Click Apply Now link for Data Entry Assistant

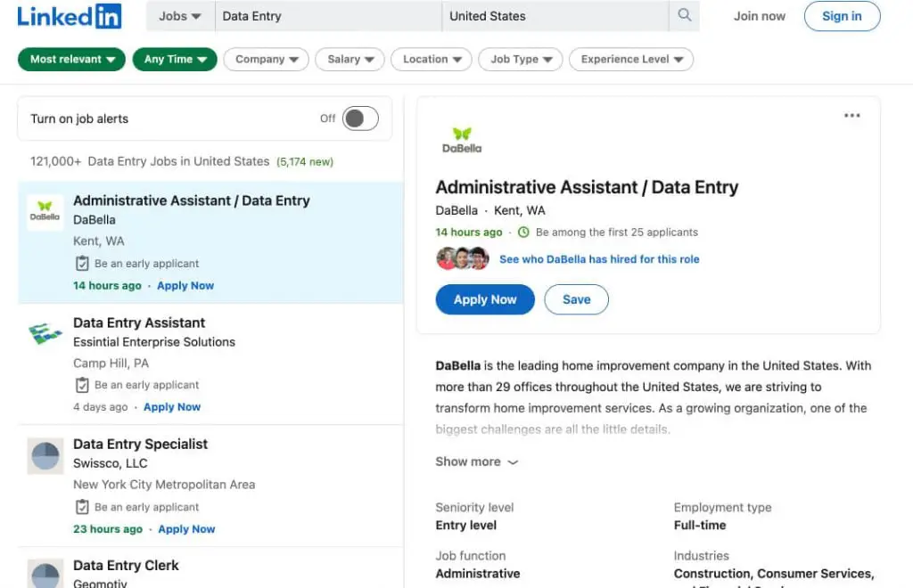[x=172, y=407]
